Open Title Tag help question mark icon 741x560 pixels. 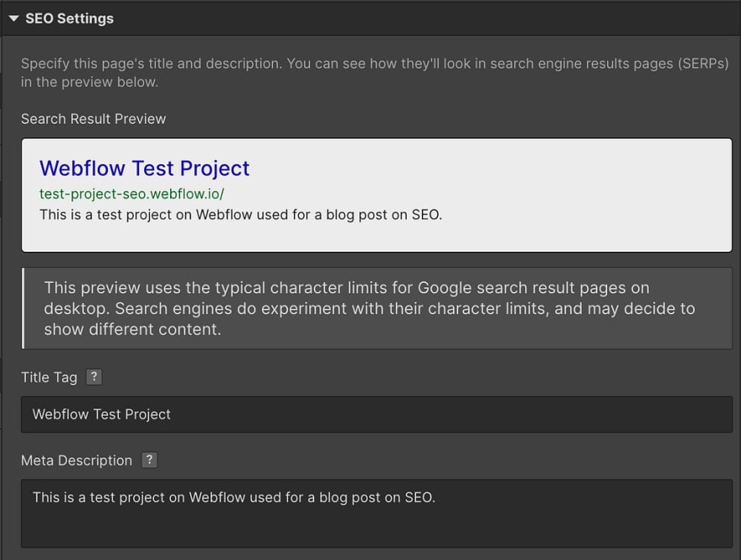pyautogui.click(x=93, y=376)
